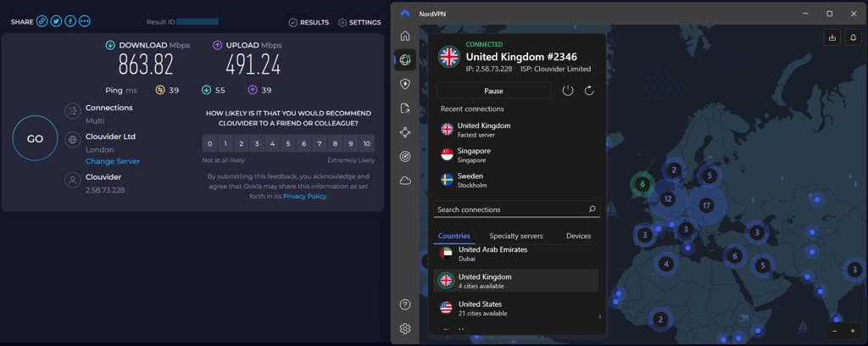868x346 pixels.
Task: Open the Meshnet sidebar icon
Action: pyautogui.click(x=405, y=132)
